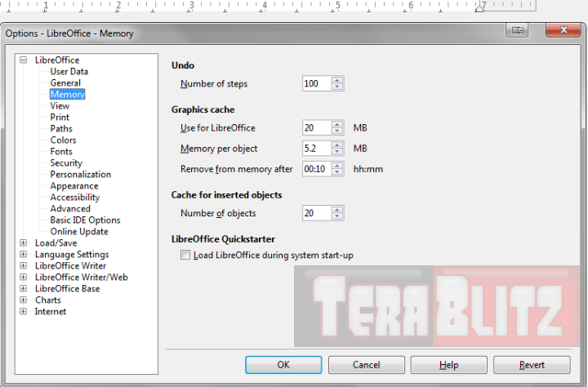Viewport: 588px width, 387px height.
Task: Expand the LibreOffice Base node
Action: point(23,289)
